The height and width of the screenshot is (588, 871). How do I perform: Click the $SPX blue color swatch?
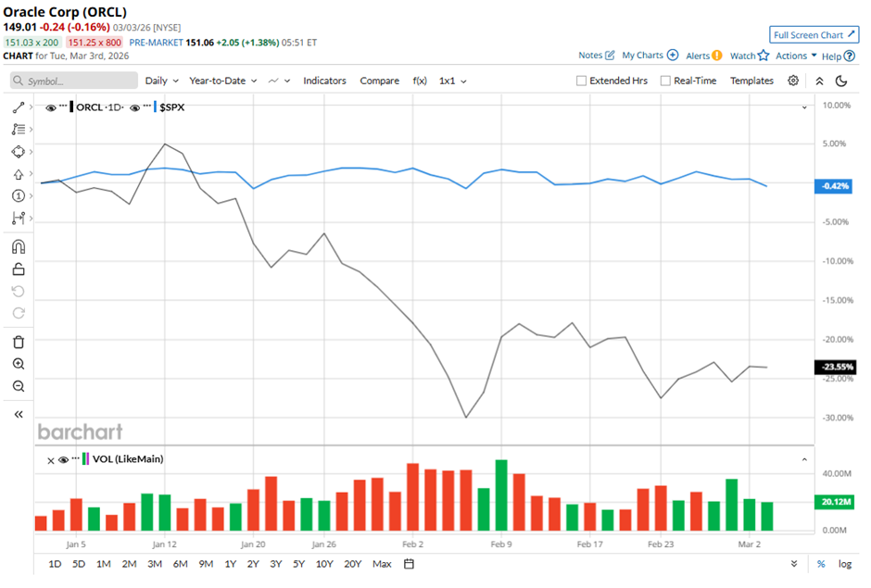[155, 107]
